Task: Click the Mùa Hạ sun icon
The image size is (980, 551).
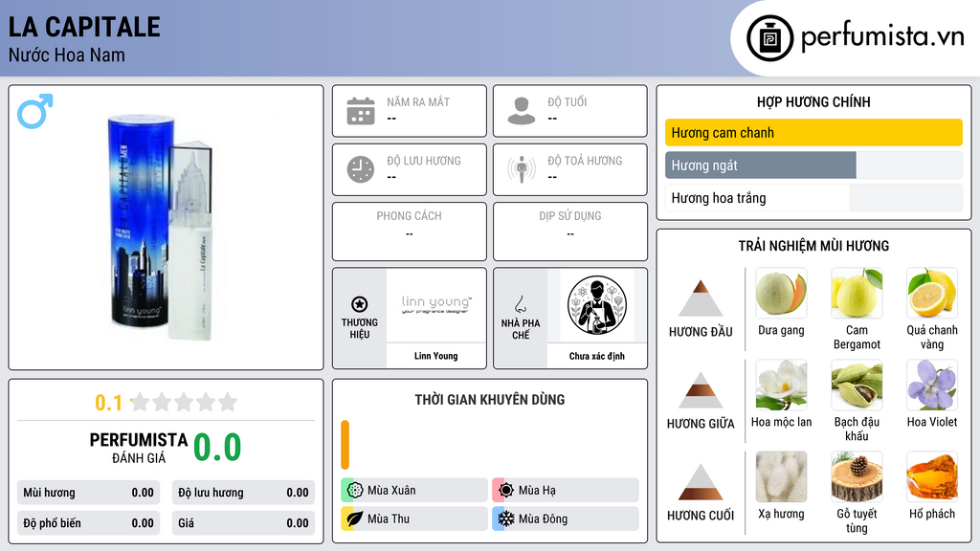Action: click(506, 491)
